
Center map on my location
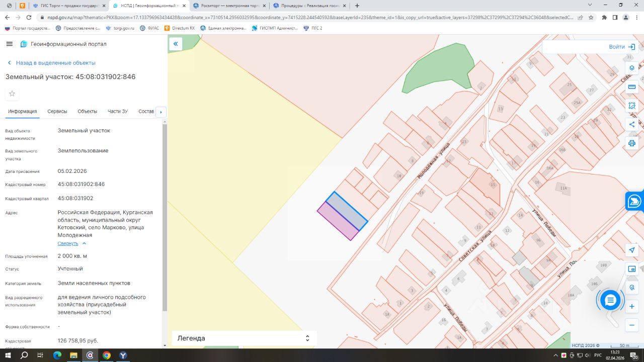click(632, 250)
